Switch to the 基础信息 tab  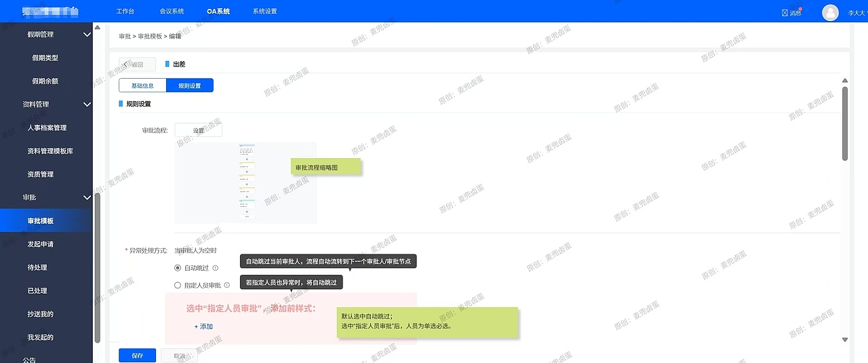(142, 85)
